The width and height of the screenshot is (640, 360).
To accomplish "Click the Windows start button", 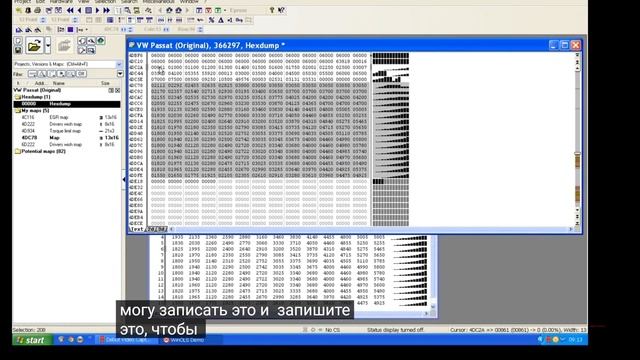I will tap(32, 340).
